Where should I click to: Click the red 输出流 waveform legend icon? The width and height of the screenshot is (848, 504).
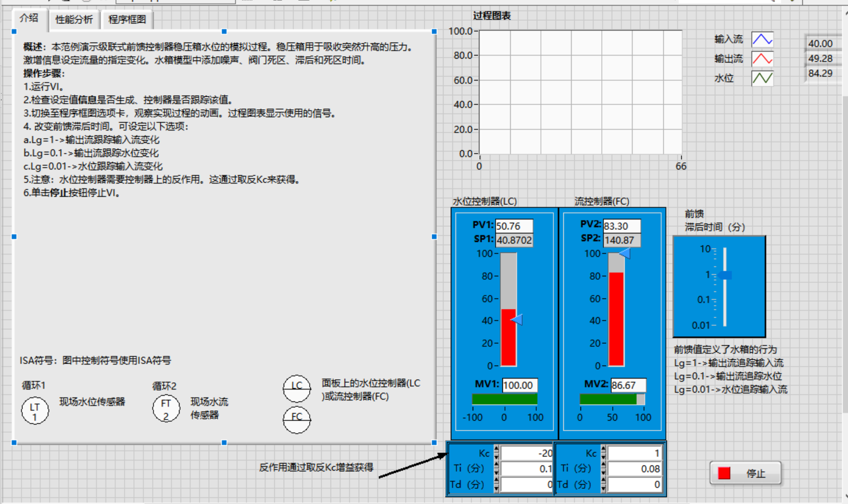pos(762,59)
